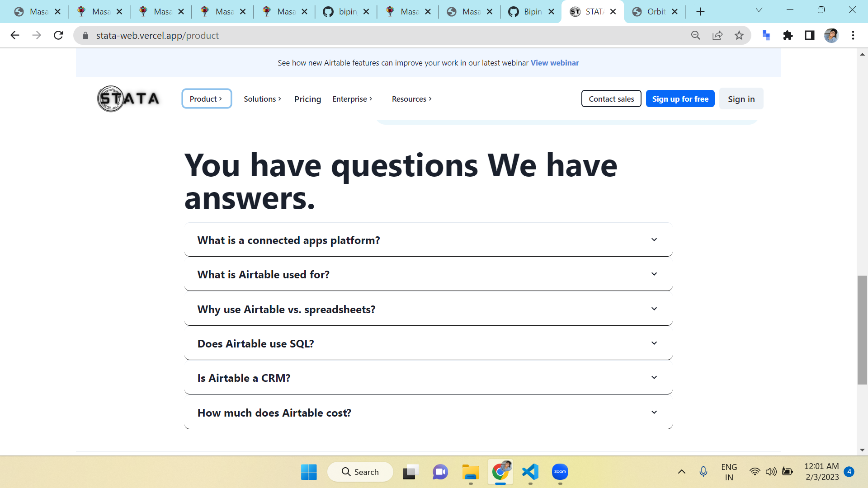Screen dimensions: 868x488
Task: Open the browser extensions puzzle icon
Action: [x=788, y=35]
